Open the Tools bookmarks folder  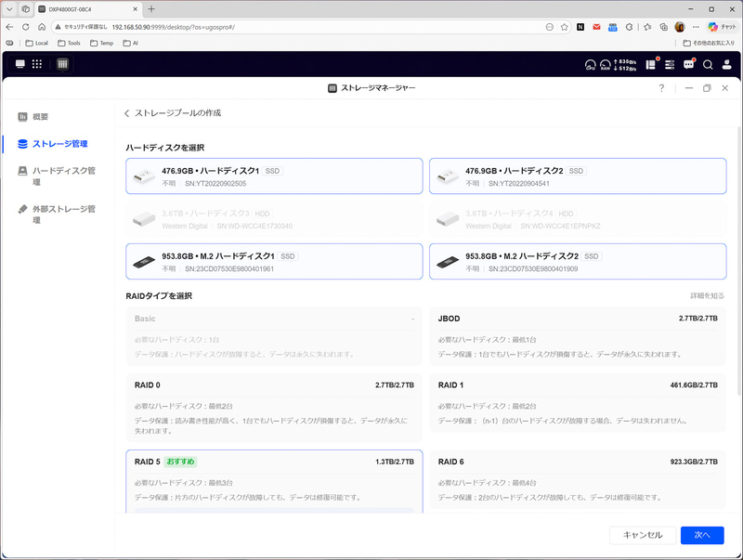click(x=69, y=43)
